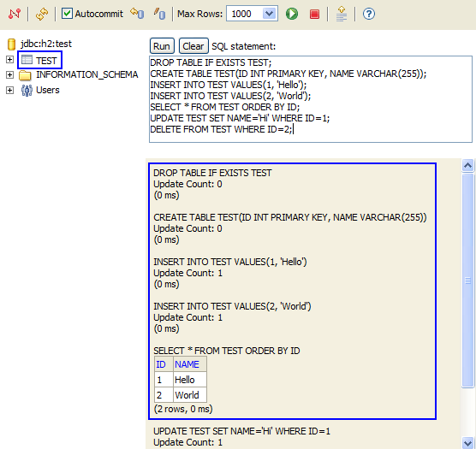Image resolution: width=476 pixels, height=449 pixels.
Task: Expand the Users node
Action: tap(9, 90)
